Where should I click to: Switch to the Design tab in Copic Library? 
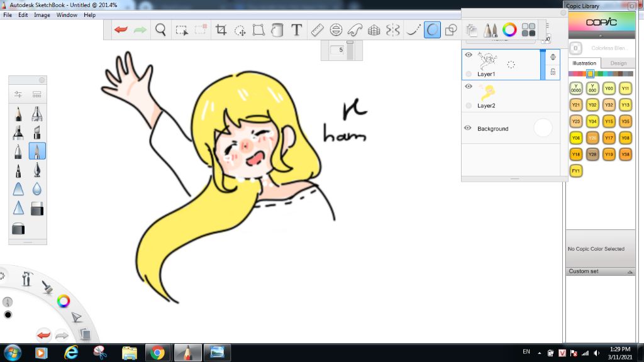point(618,63)
